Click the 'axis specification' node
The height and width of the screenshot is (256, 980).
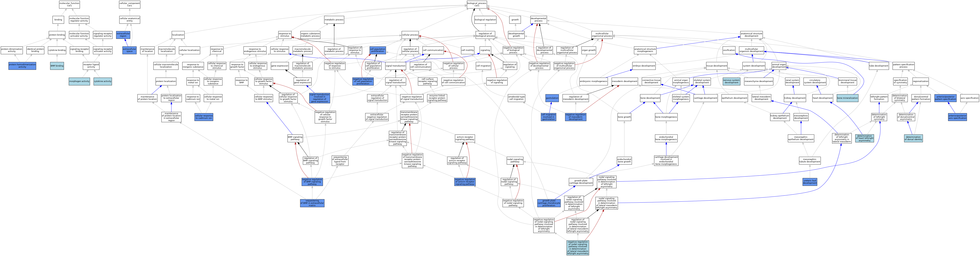pyautogui.click(x=970, y=98)
